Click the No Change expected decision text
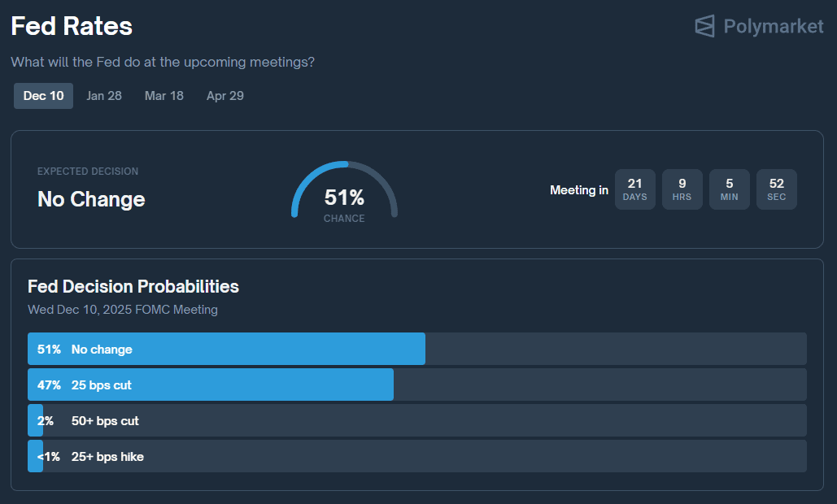The image size is (837, 504). pos(91,199)
